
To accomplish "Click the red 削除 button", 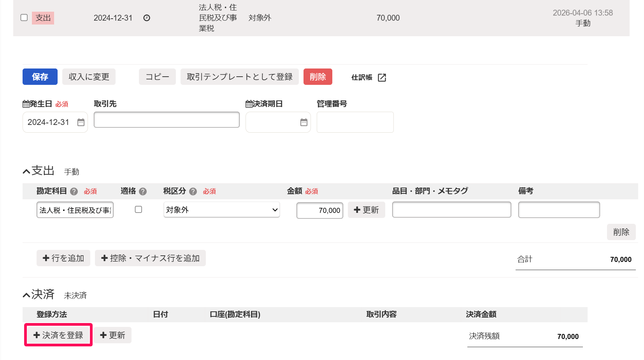I will point(318,77).
